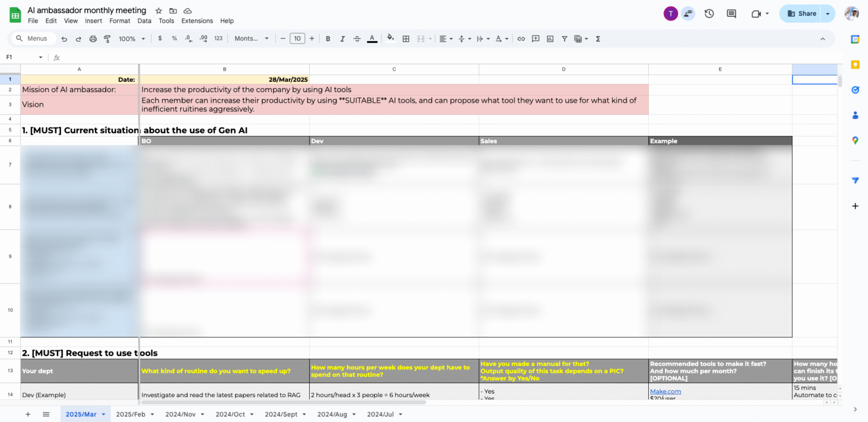Decrease font size with minus button
868x422 pixels.
pos(283,38)
